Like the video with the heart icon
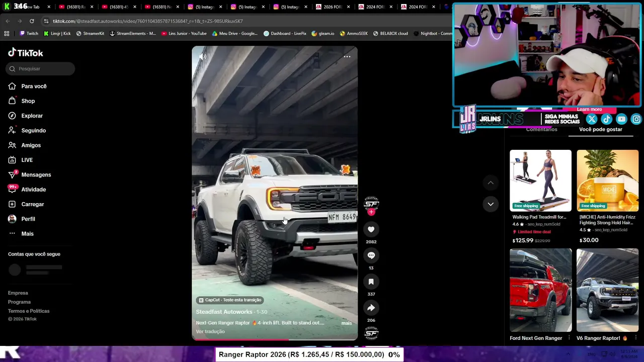This screenshot has height=362, width=644. click(x=371, y=229)
